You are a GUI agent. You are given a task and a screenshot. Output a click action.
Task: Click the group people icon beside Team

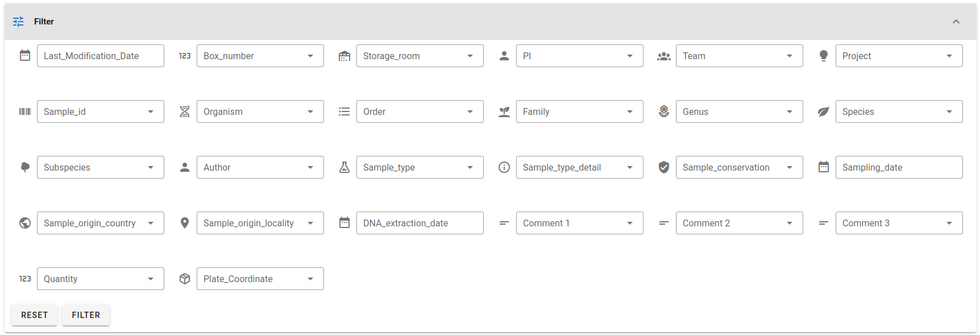point(664,56)
